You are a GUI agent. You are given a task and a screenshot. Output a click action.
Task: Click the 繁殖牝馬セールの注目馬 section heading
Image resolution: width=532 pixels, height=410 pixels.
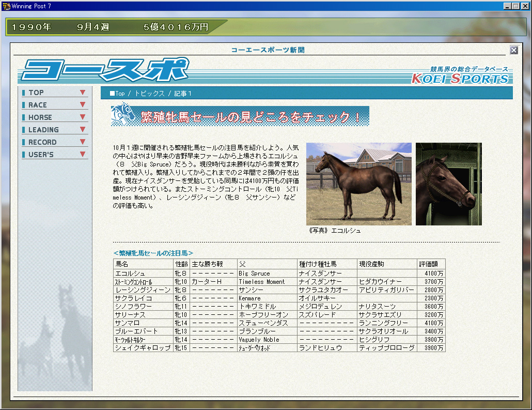(153, 253)
